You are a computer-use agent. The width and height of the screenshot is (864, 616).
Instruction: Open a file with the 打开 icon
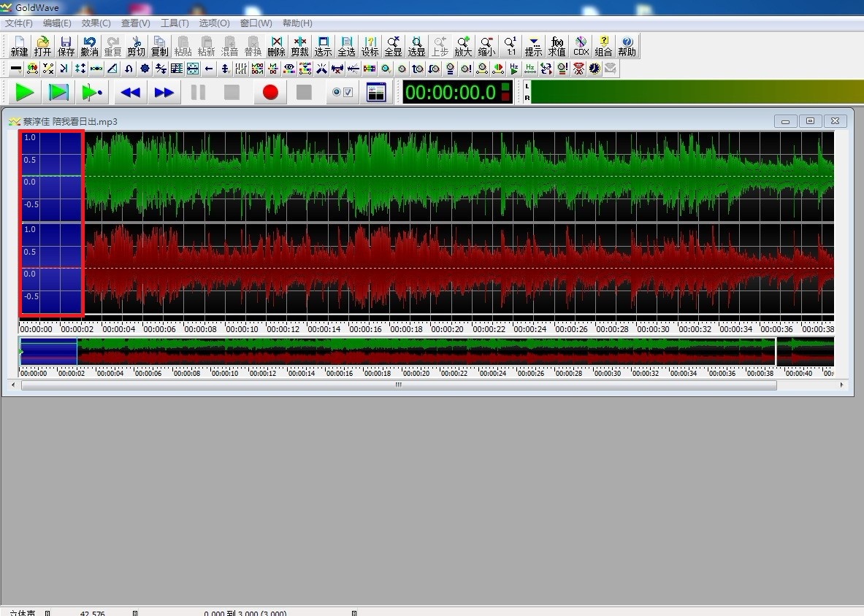[x=43, y=46]
